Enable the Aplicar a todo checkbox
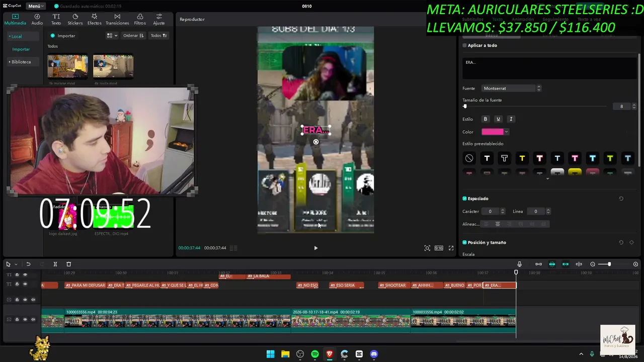The image size is (644, 362). coord(464,45)
